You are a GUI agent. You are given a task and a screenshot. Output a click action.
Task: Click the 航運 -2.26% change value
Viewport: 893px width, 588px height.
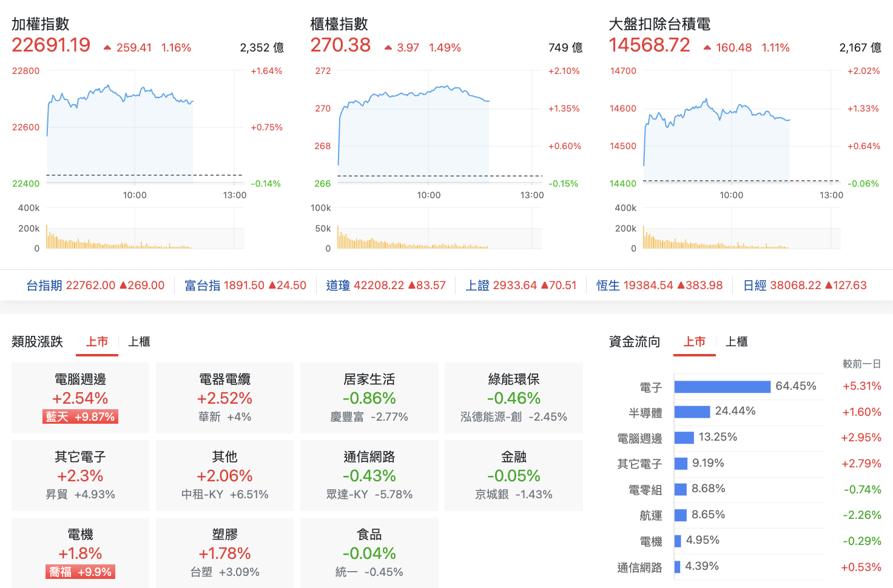pos(862,515)
